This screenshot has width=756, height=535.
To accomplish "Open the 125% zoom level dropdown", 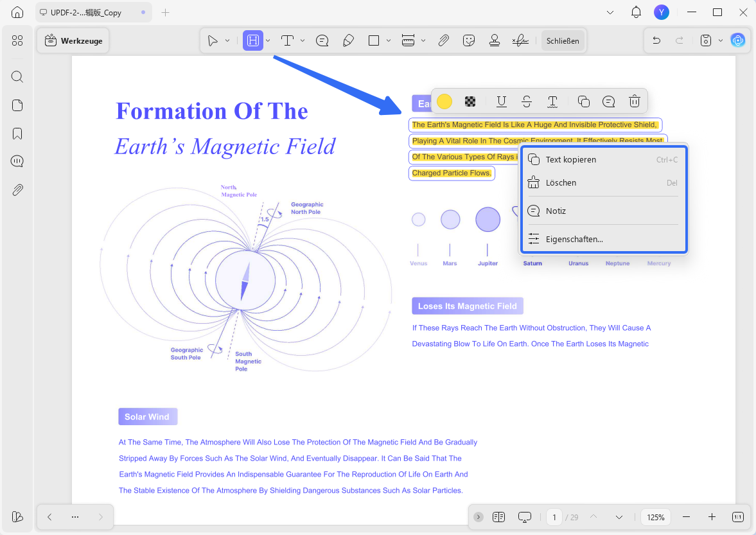I will 656,517.
